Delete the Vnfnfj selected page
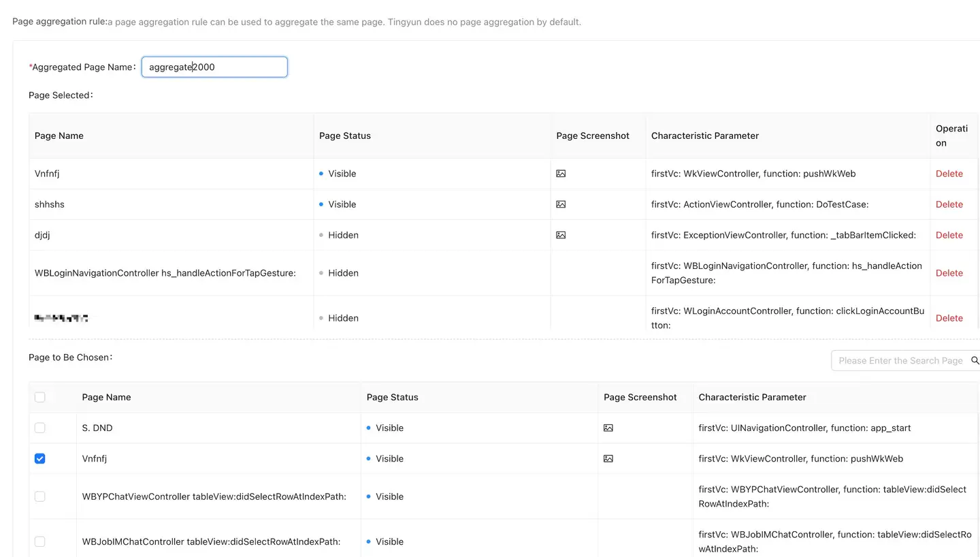The height and width of the screenshot is (557, 980). 949,174
